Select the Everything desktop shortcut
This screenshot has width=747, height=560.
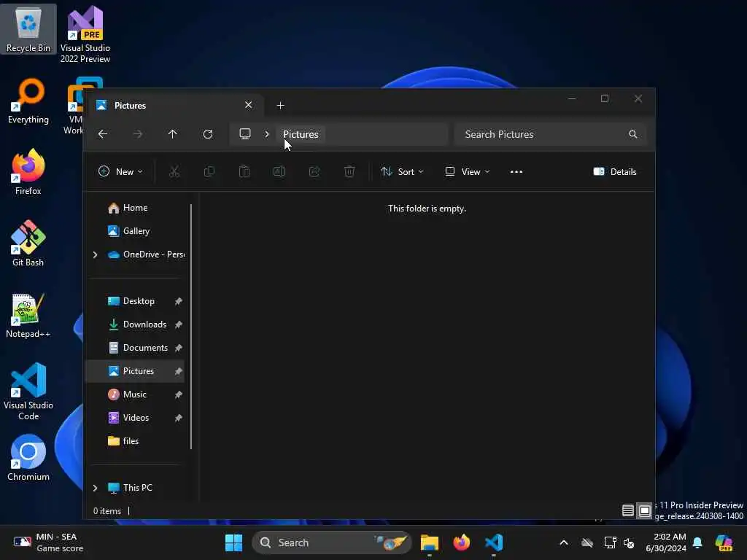click(28, 101)
